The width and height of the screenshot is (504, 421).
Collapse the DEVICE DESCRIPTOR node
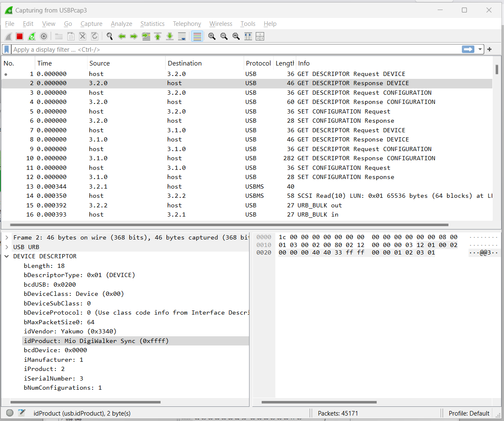coord(7,256)
